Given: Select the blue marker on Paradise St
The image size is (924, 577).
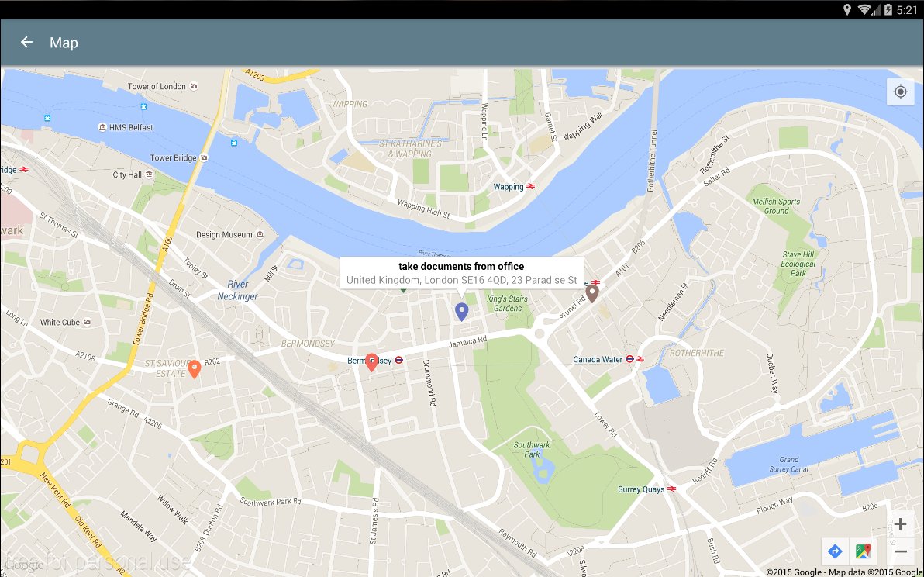Looking at the screenshot, I should 462,312.
